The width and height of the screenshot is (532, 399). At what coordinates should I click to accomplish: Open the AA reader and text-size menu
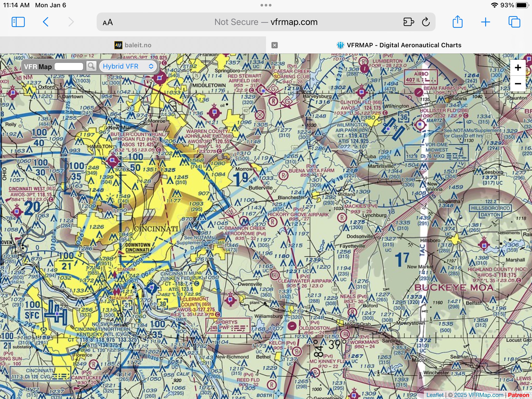(x=108, y=22)
